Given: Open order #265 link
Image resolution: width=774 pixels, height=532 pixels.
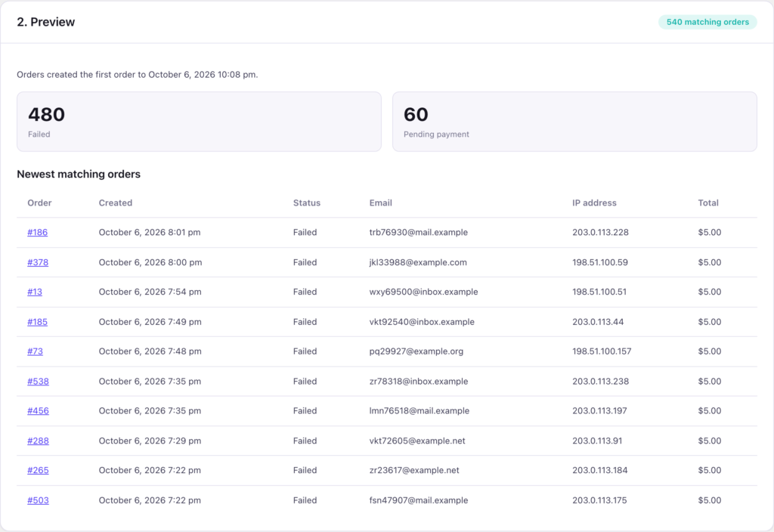Looking at the screenshot, I should tap(38, 470).
